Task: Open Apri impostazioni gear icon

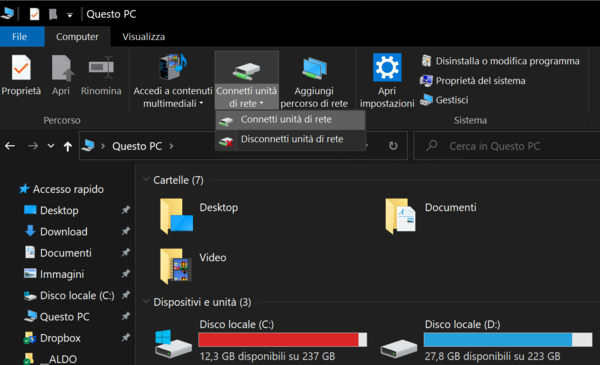Action: tap(387, 68)
